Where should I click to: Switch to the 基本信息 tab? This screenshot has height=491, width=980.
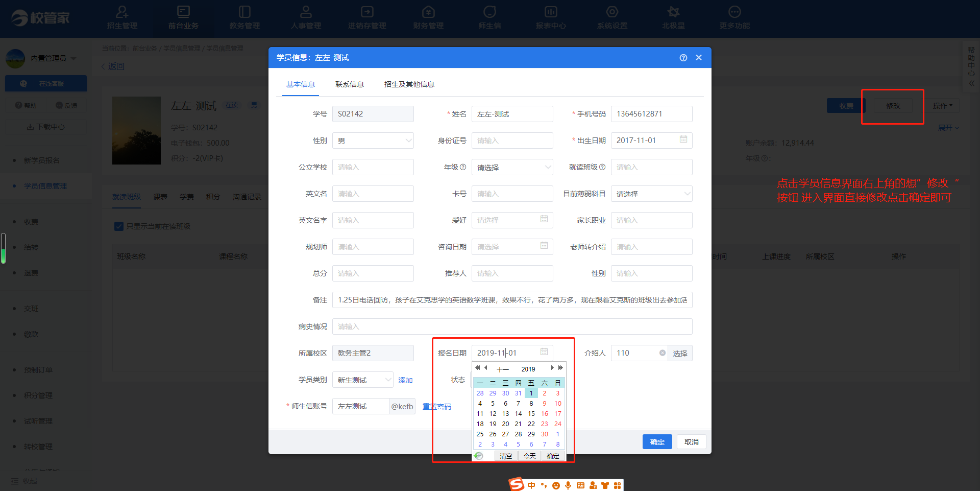click(x=301, y=84)
